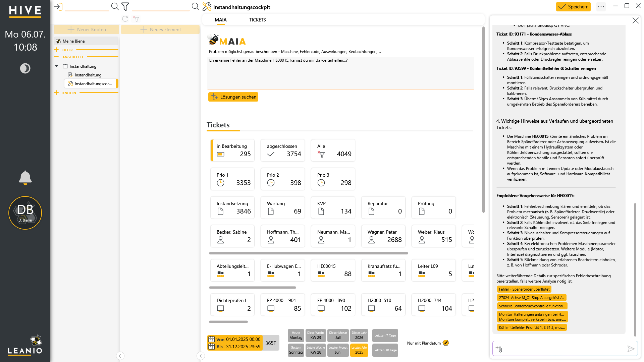Select Letzten 7 Tage time range
644x362 pixels.
(385, 336)
